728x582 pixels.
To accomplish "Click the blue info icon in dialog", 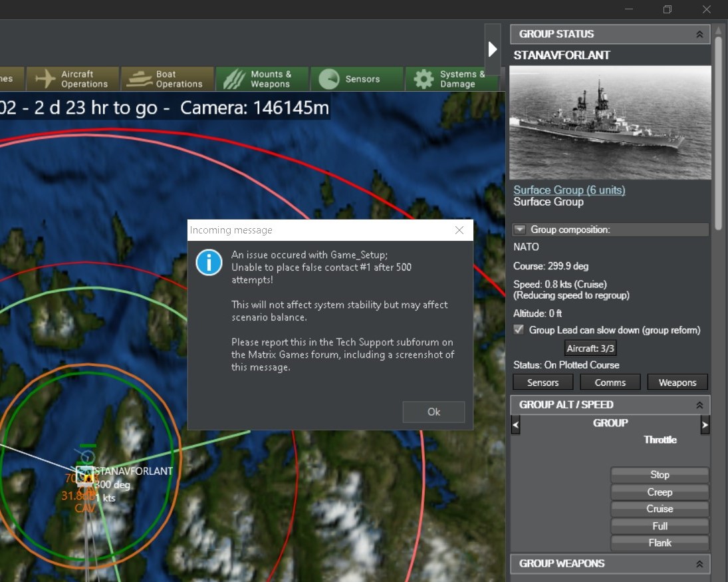I will pyautogui.click(x=209, y=263).
